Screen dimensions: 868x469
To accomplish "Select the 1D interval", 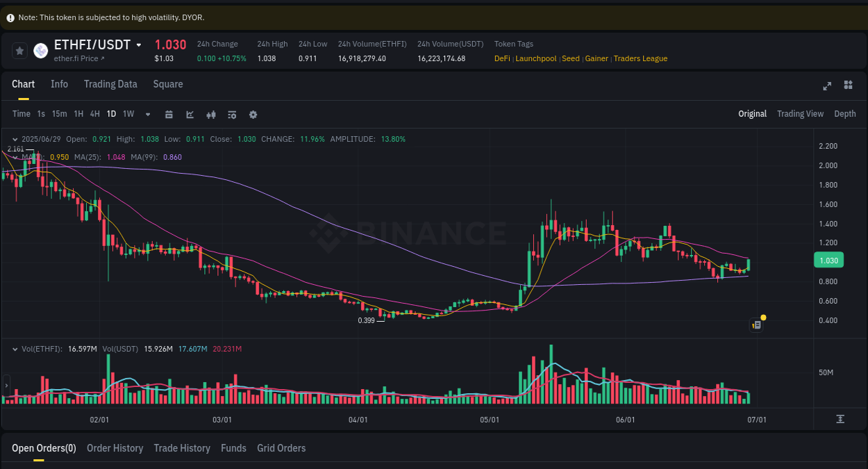I will tap(111, 114).
